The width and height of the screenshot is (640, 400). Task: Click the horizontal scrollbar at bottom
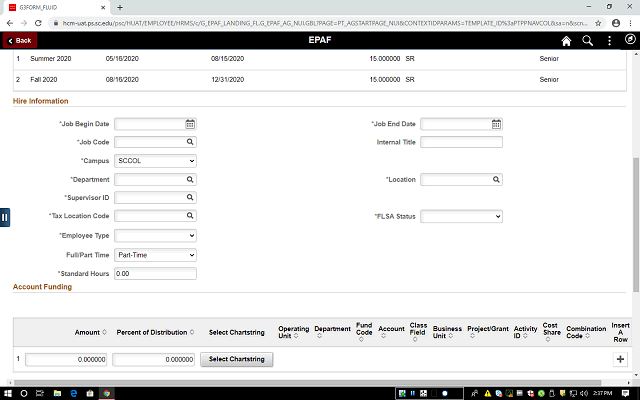point(307,383)
